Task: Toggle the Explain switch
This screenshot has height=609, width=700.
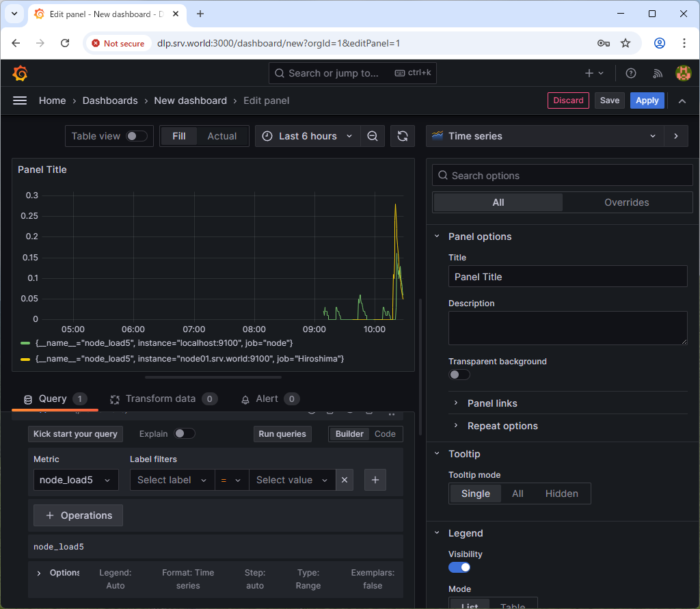Action: pos(184,433)
